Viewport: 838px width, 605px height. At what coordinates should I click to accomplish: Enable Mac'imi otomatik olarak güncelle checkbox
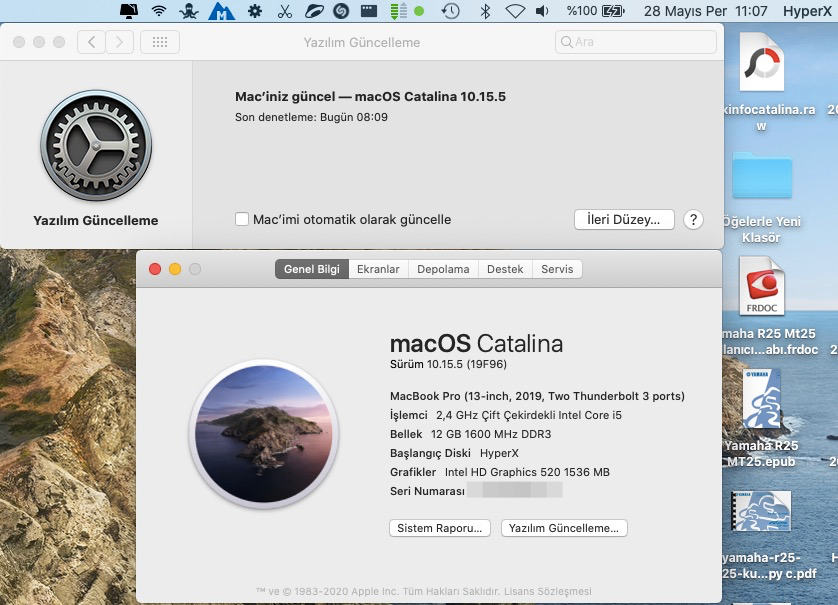click(241, 219)
